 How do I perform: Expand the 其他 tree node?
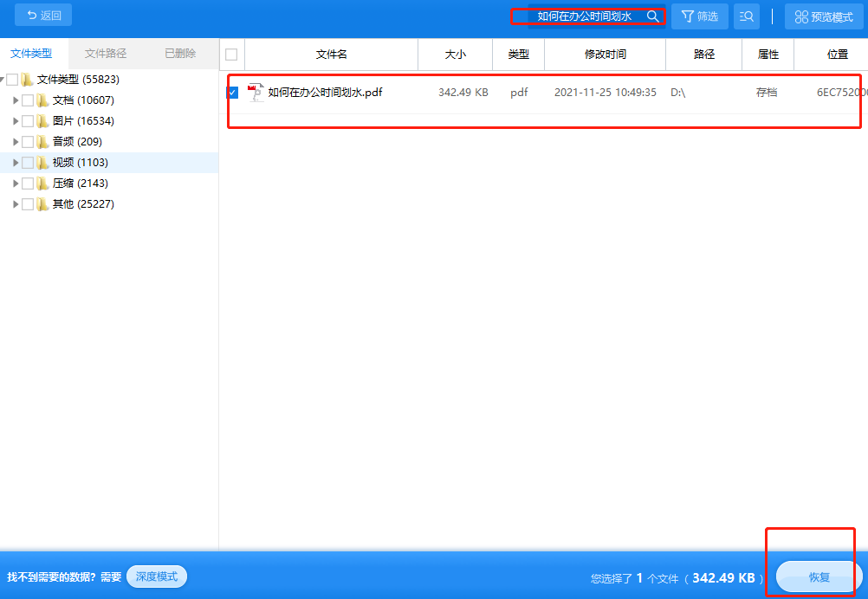click(16, 204)
